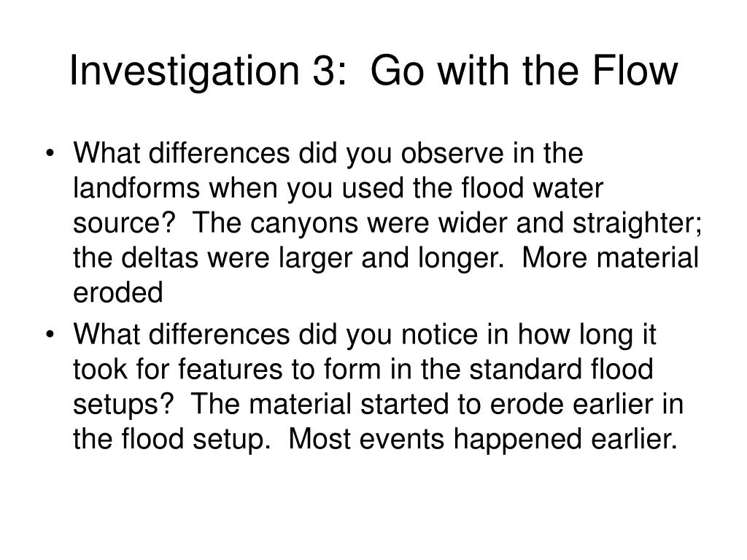The image size is (747, 560).
Task: Click the second bullet point marker
Action: pyautogui.click(x=50, y=334)
